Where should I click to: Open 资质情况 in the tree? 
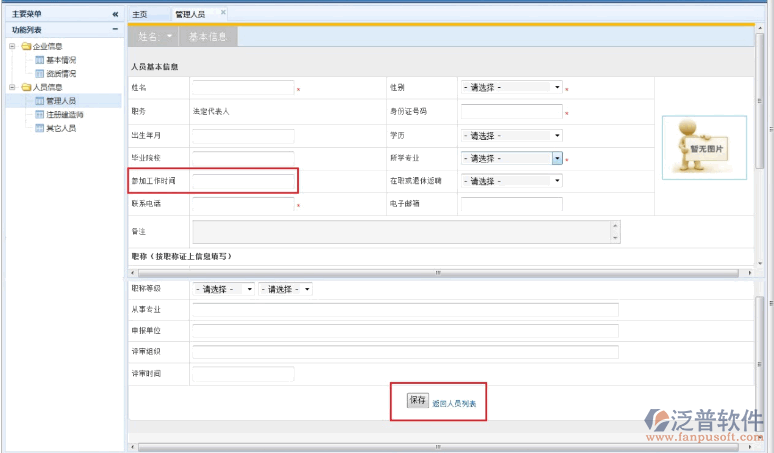point(60,73)
